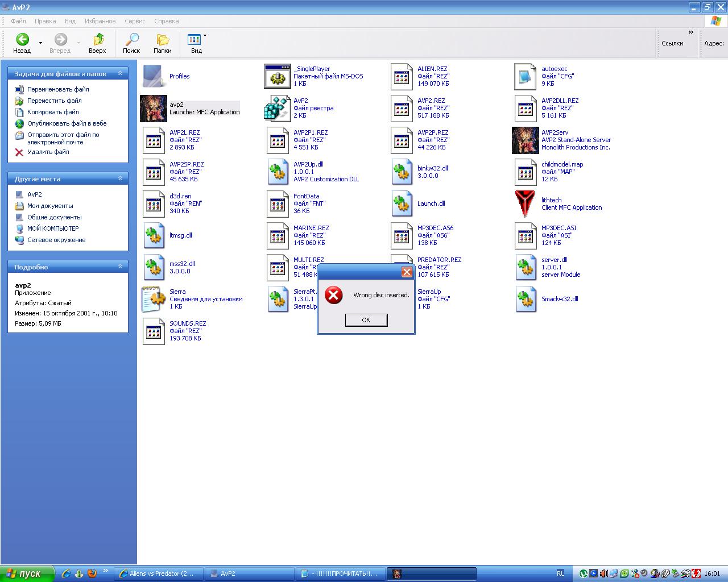
Task: Open the Вид view options dropdown
Action: point(205,36)
